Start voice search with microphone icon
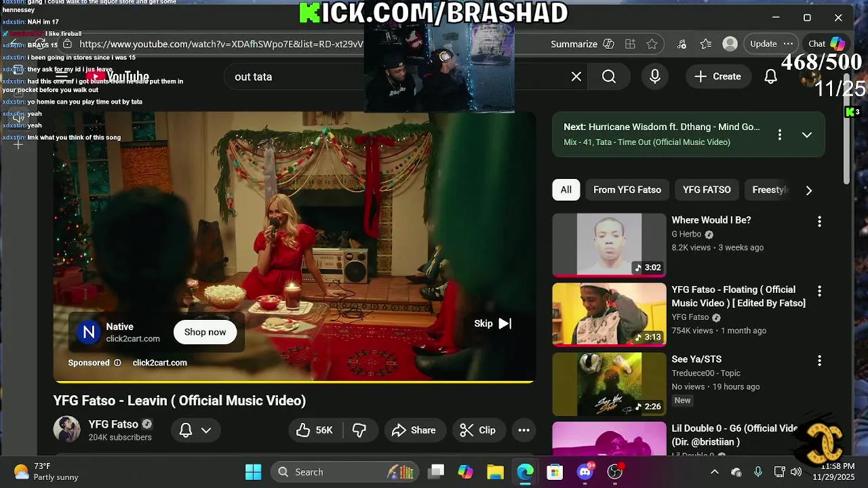 click(x=655, y=77)
